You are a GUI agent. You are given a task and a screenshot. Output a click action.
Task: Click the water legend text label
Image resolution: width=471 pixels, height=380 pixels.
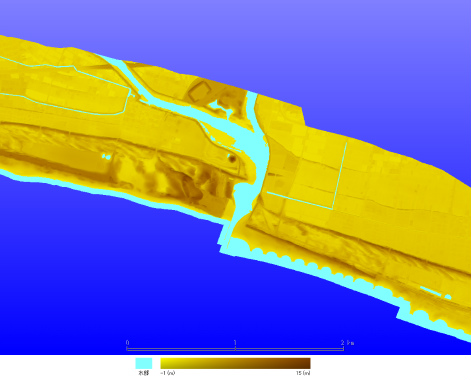click(144, 373)
